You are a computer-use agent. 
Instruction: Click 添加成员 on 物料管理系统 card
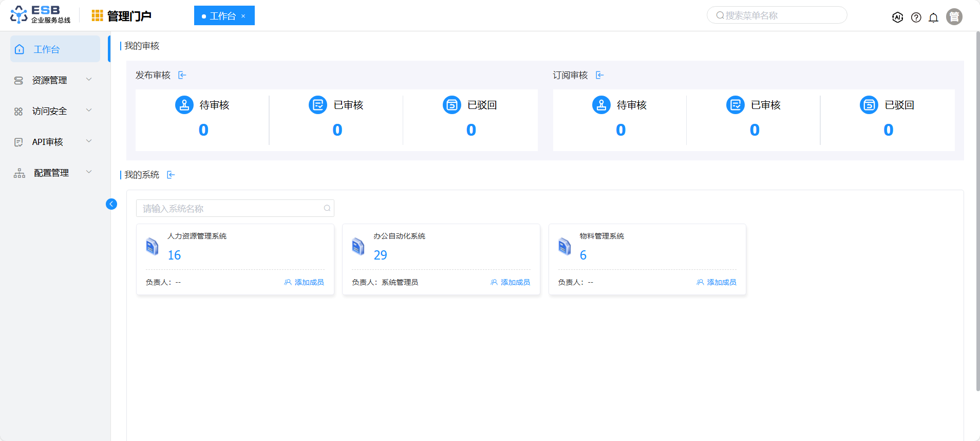[717, 282]
